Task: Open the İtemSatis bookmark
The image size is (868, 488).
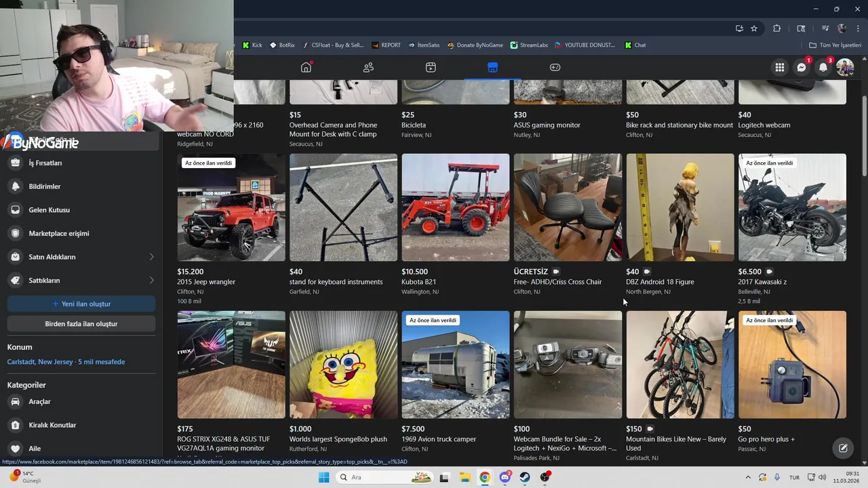Action: (424, 45)
